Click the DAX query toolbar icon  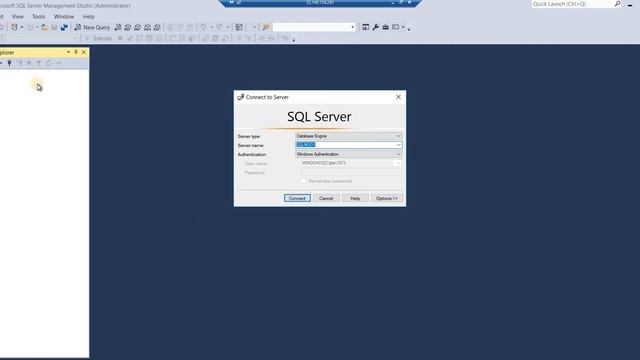pyautogui.click(x=157, y=27)
